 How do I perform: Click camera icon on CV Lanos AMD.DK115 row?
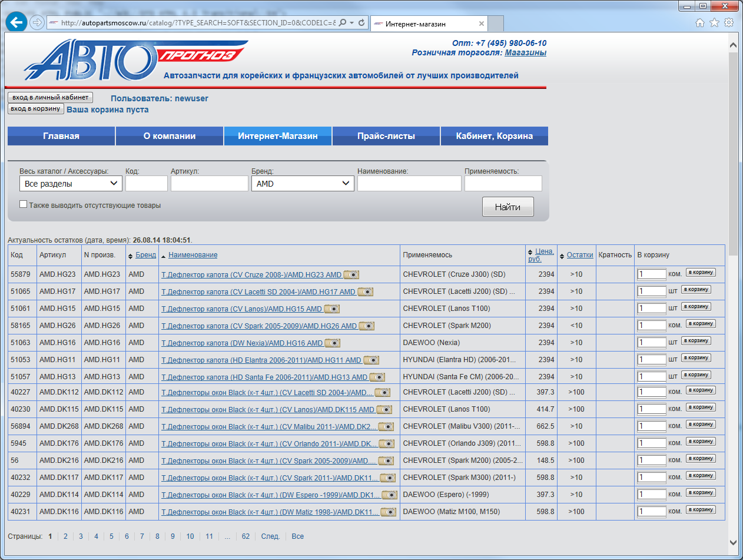[x=384, y=409]
